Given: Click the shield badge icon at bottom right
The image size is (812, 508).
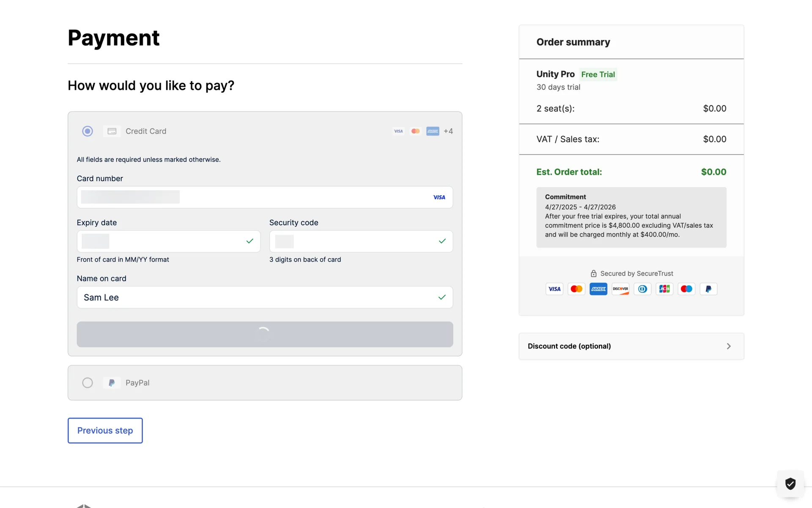Looking at the screenshot, I should click(790, 483).
